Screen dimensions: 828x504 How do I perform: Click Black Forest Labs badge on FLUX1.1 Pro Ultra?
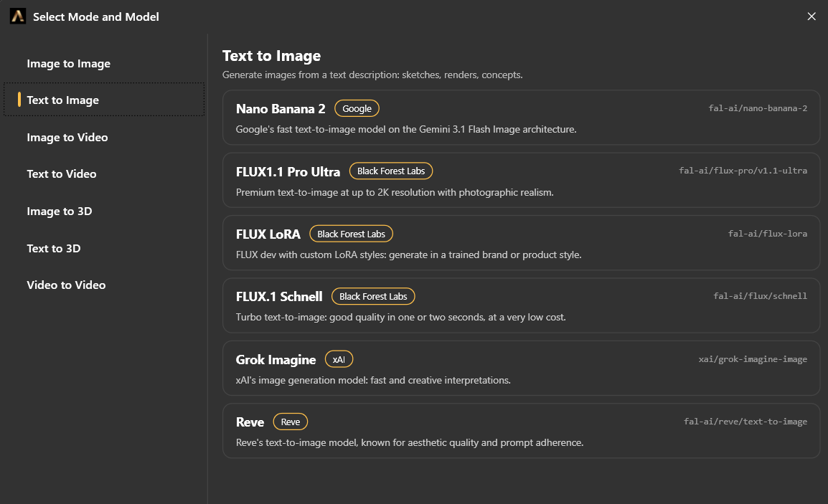point(391,171)
